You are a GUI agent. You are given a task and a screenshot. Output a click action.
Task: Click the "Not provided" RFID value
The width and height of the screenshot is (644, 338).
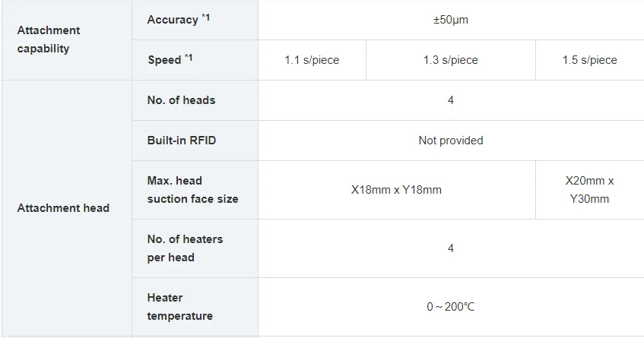(450, 141)
